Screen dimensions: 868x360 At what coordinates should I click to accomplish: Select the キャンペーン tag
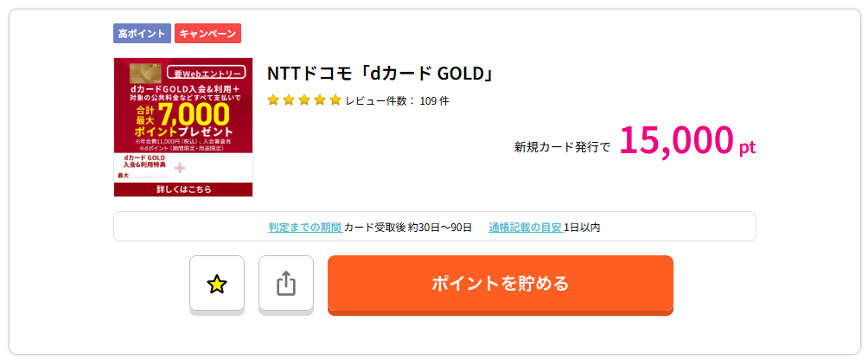point(207,34)
